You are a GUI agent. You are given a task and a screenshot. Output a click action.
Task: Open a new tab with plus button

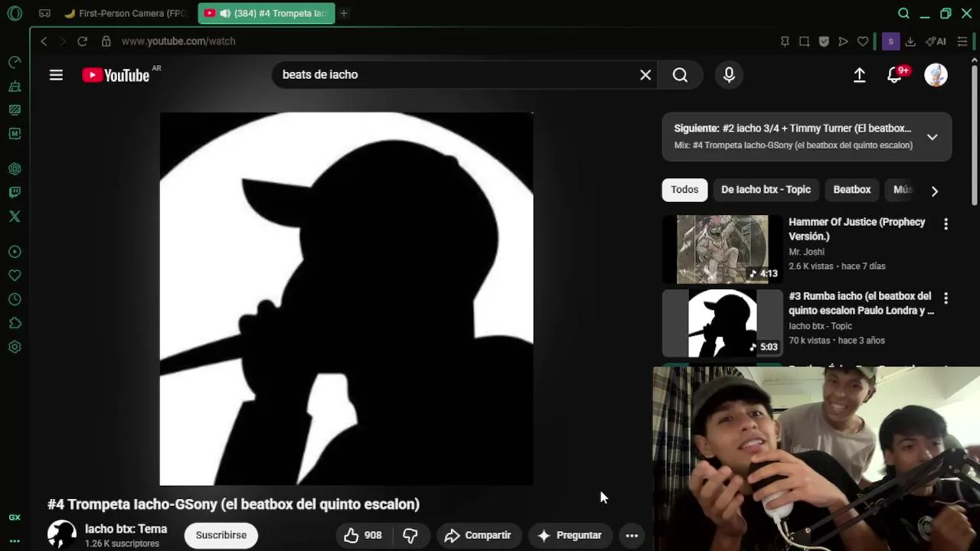pyautogui.click(x=344, y=13)
